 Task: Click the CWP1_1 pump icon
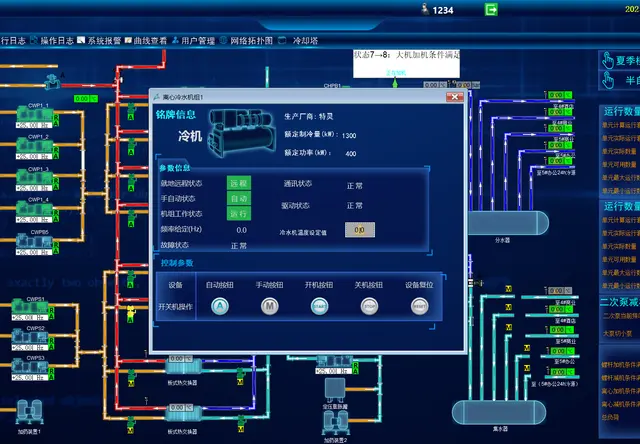[x=35, y=114]
